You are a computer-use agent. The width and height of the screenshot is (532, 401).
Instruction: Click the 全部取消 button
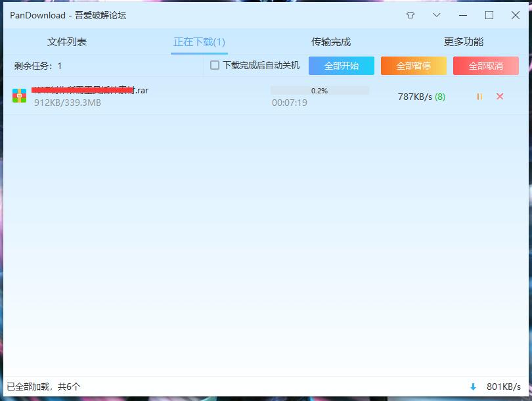(486, 66)
